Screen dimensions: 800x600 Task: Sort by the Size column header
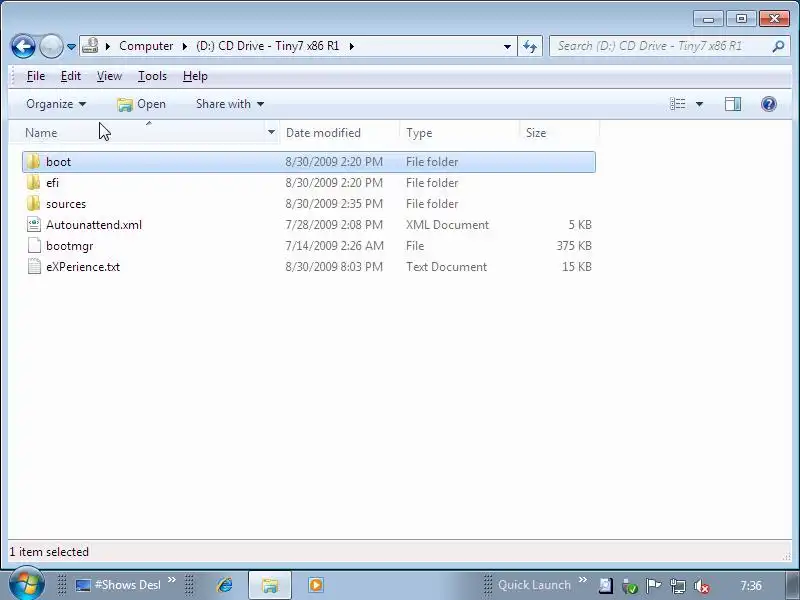pos(536,133)
